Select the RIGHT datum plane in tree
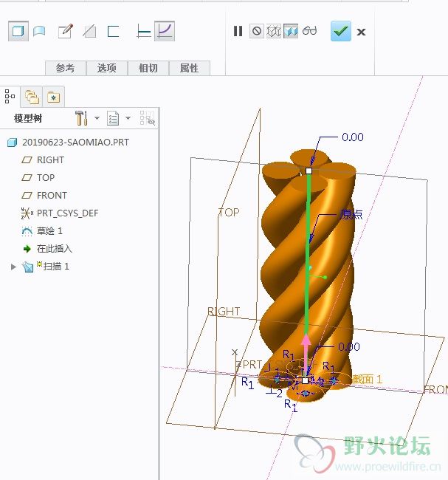 (x=50, y=160)
